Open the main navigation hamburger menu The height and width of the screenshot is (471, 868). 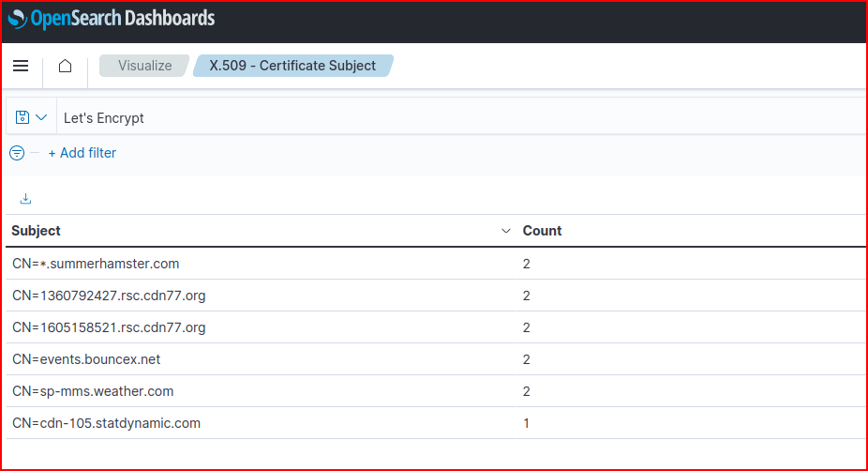click(21, 66)
